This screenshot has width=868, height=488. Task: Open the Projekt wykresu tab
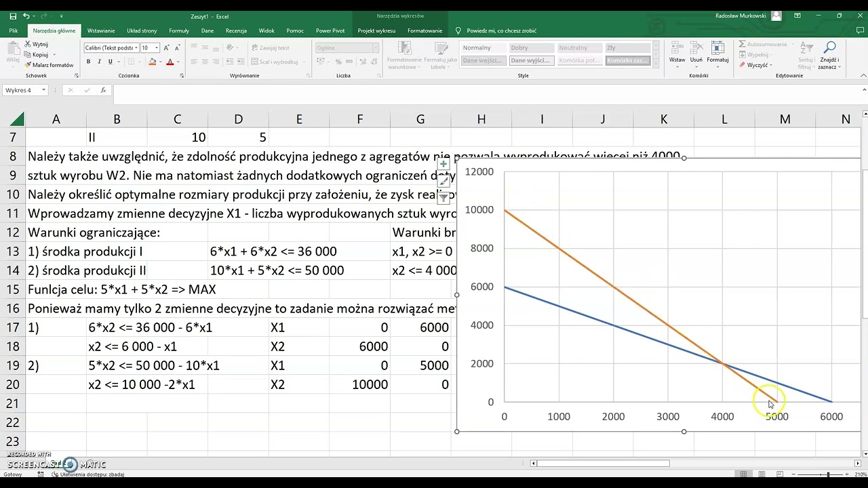tap(376, 30)
